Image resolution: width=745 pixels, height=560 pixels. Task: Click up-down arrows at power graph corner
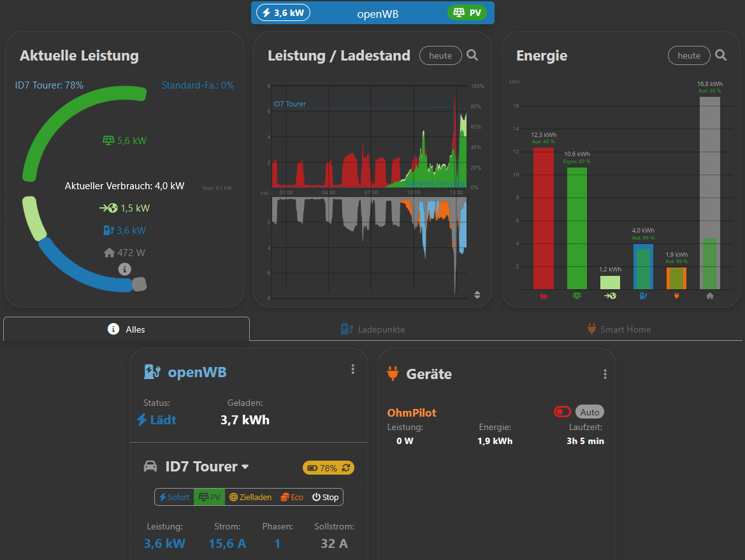(477, 295)
